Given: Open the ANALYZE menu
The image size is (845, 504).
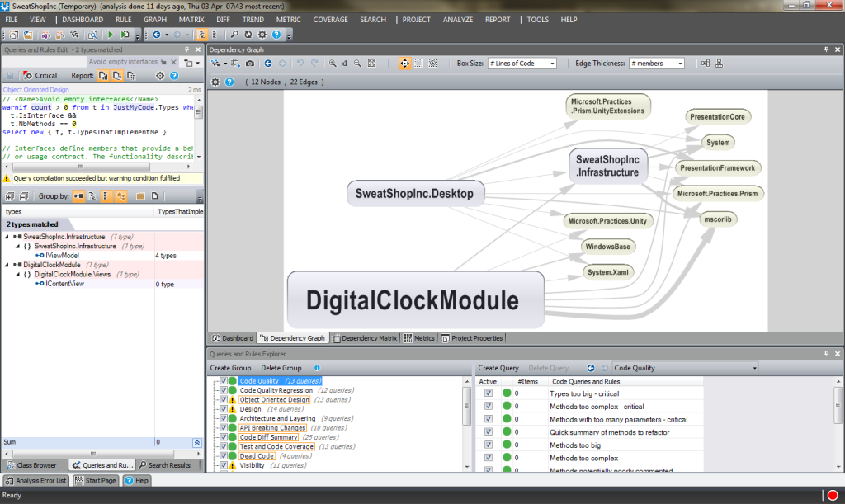Looking at the screenshot, I should point(457,20).
